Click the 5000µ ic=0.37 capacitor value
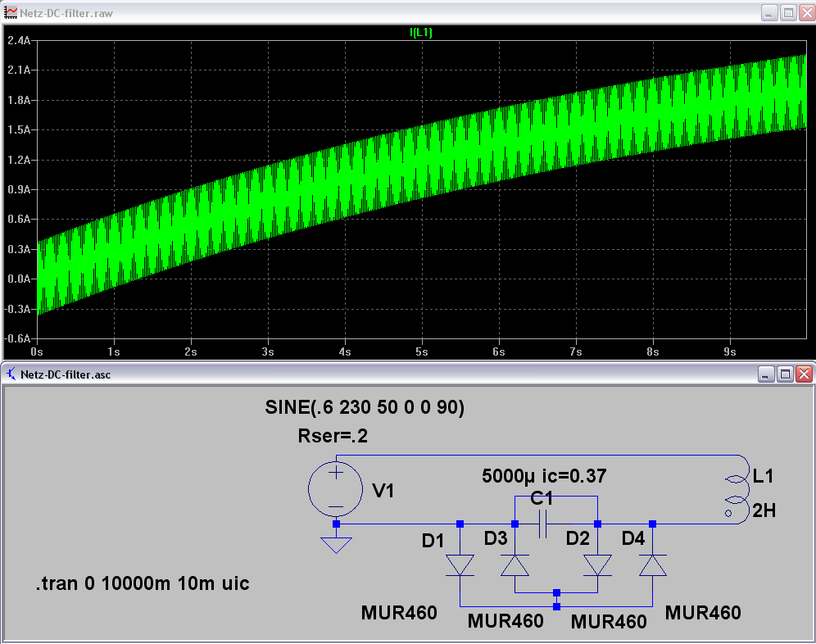This screenshot has height=644, width=816. point(543,476)
